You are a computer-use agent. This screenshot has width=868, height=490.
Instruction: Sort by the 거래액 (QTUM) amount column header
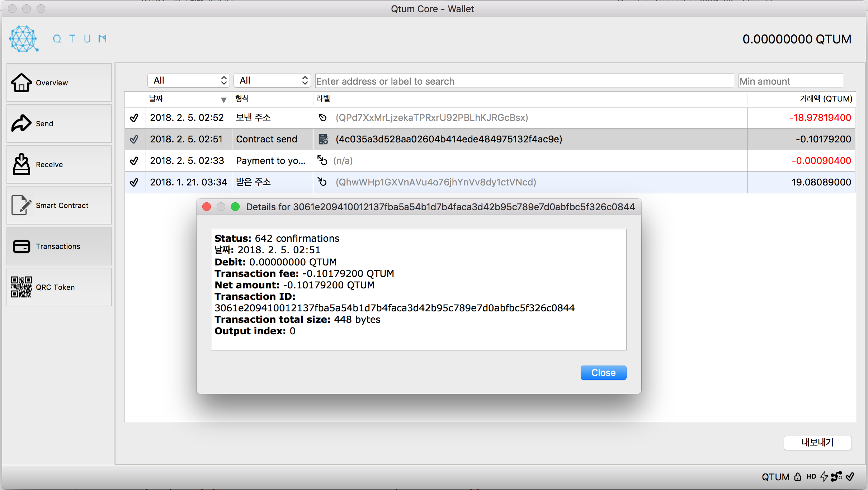coord(802,99)
